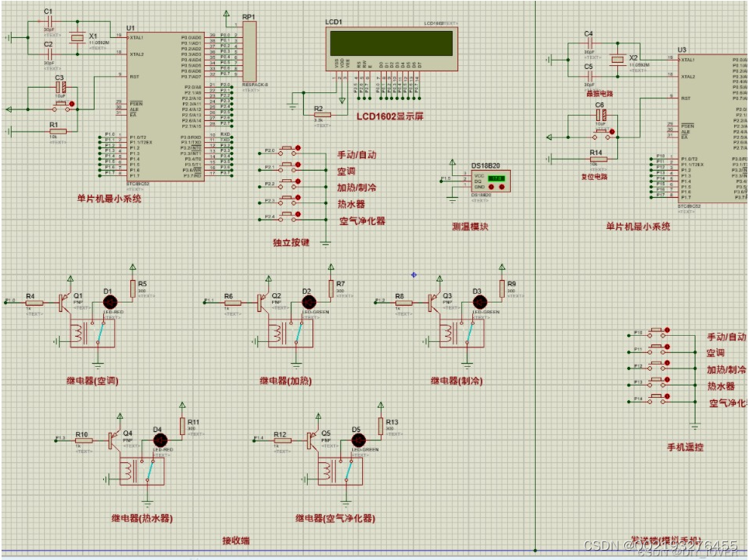Viewport: 749px width, 560px height.
Task: Select green LED D3
Action: click(x=480, y=302)
